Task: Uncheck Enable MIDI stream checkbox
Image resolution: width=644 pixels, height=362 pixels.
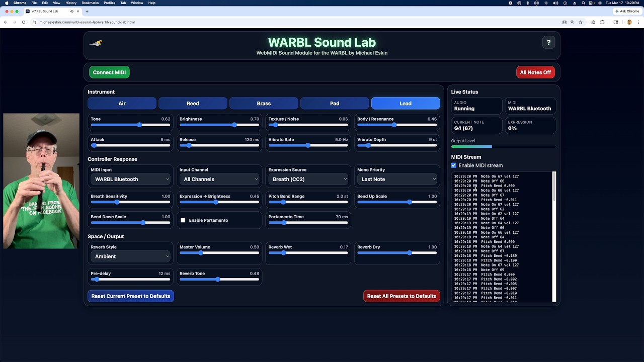Action: click(454, 165)
